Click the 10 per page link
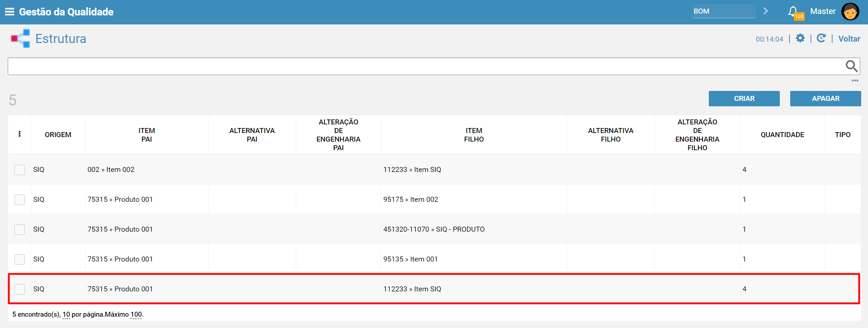Screen dimensions: 868x328 [66, 314]
